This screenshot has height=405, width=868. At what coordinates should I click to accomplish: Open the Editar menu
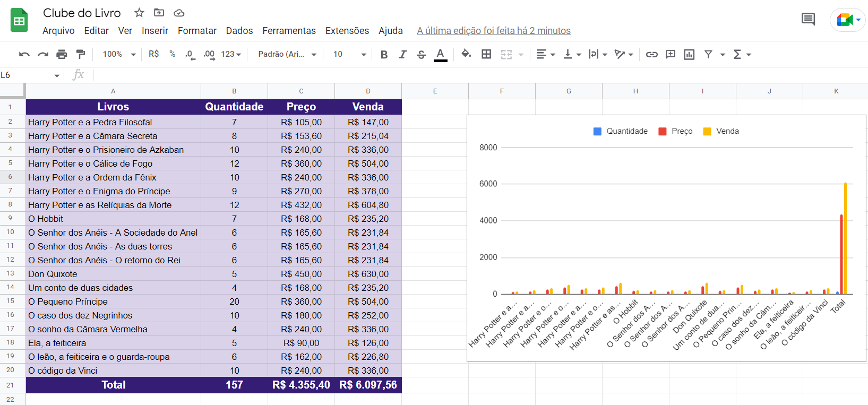pyautogui.click(x=96, y=31)
